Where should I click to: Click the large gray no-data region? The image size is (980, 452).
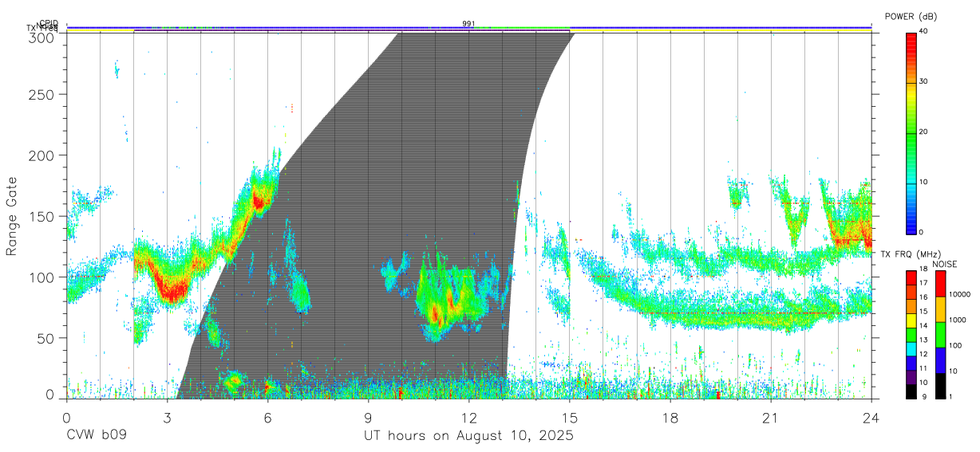point(375,215)
